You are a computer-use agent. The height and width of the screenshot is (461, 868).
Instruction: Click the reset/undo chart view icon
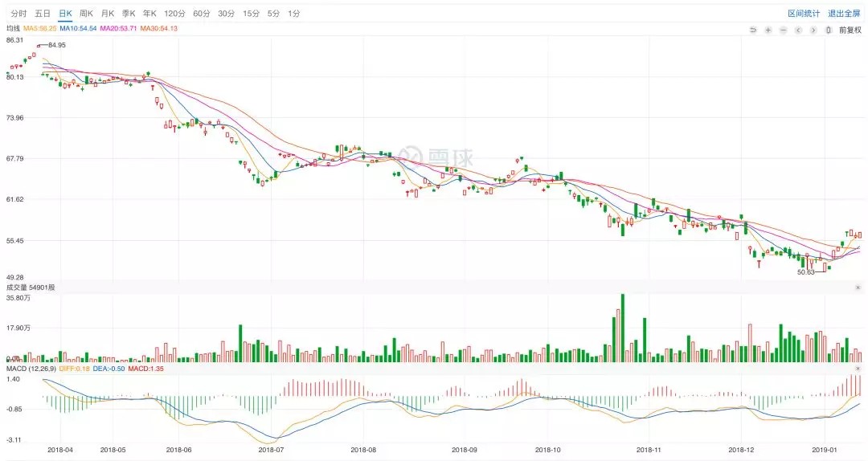point(753,30)
